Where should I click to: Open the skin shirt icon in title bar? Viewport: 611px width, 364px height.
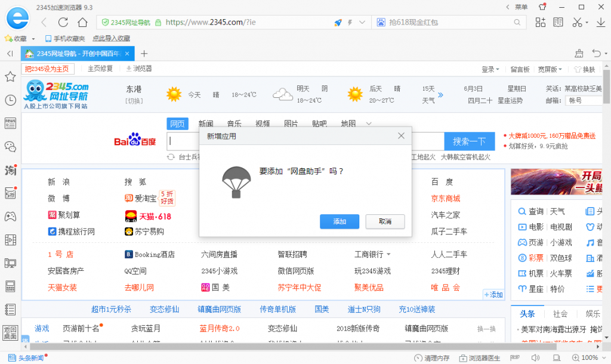tap(542, 7)
